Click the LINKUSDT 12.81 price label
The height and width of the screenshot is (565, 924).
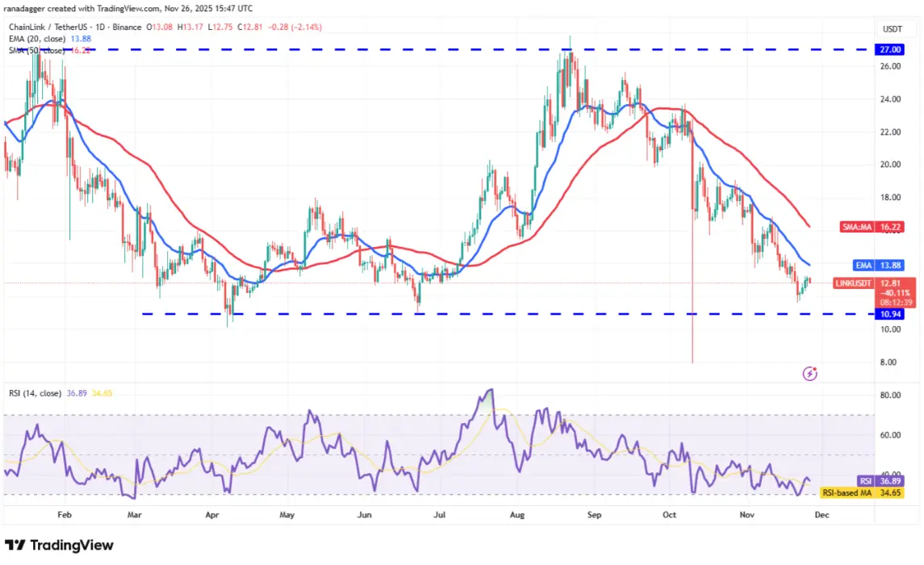875,283
